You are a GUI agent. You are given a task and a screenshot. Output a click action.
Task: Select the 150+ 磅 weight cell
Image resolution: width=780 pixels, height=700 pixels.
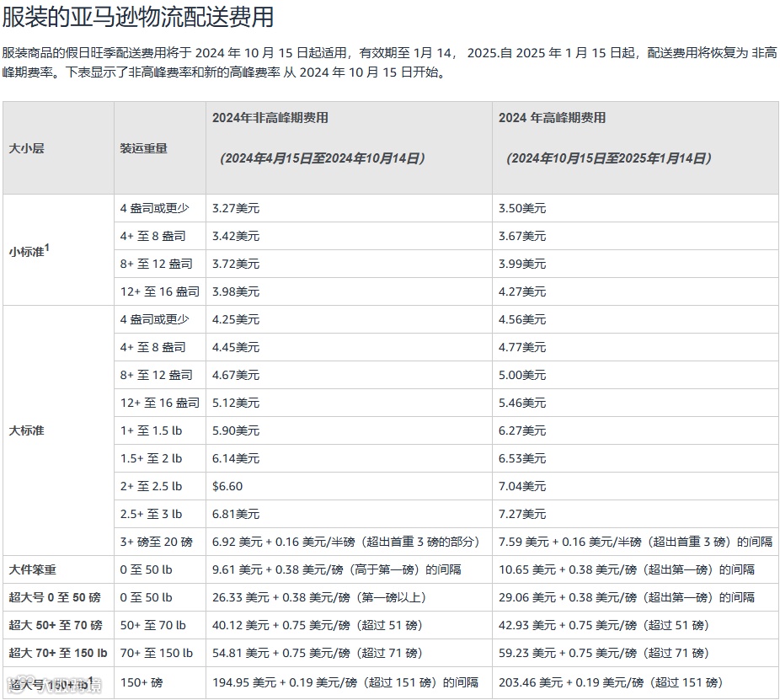click(x=160, y=682)
